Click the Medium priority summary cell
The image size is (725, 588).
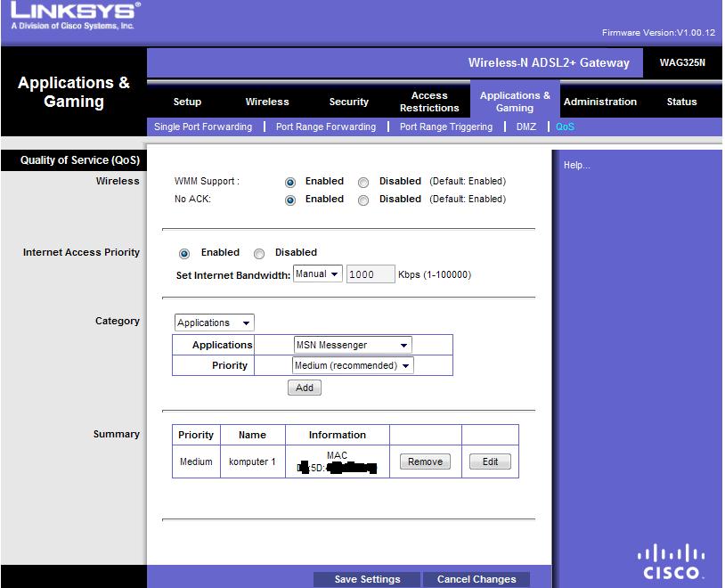196,461
